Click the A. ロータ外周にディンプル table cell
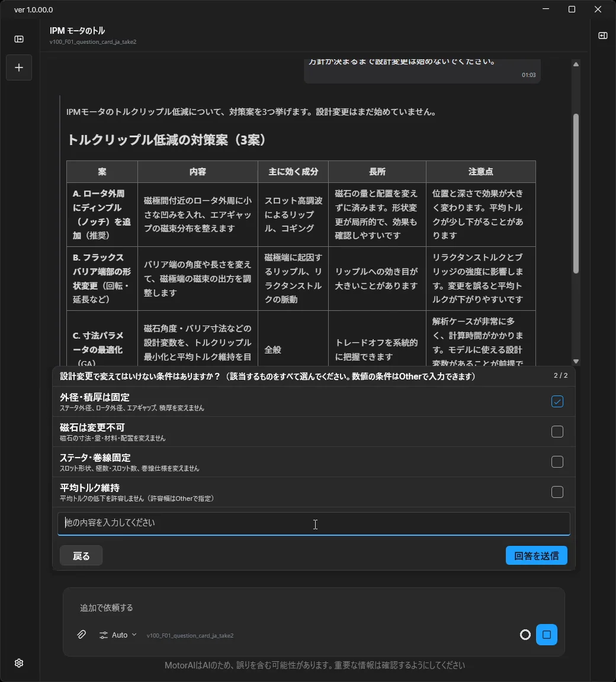 (102, 214)
